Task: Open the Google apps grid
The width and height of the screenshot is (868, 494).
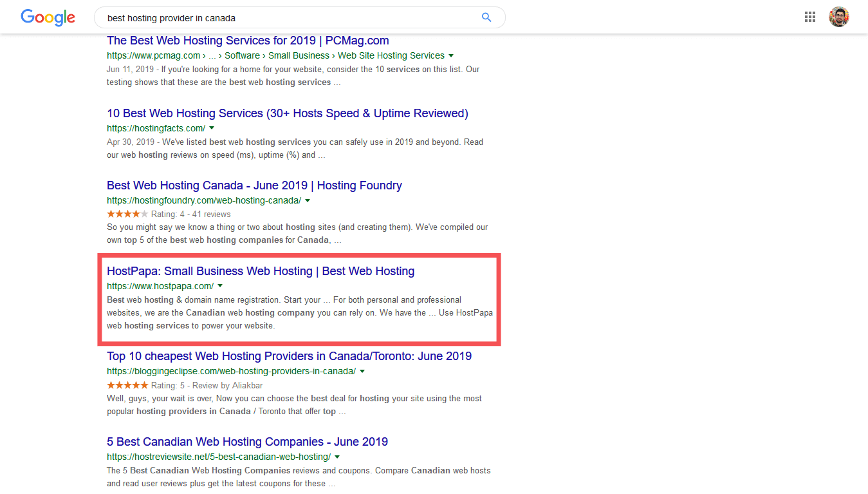Action: [810, 17]
